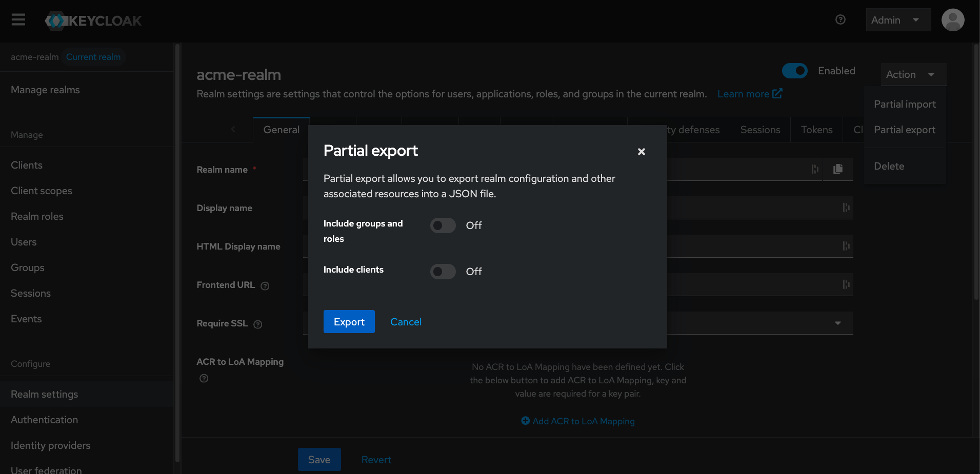Click the Keycloak logo

coord(93,20)
